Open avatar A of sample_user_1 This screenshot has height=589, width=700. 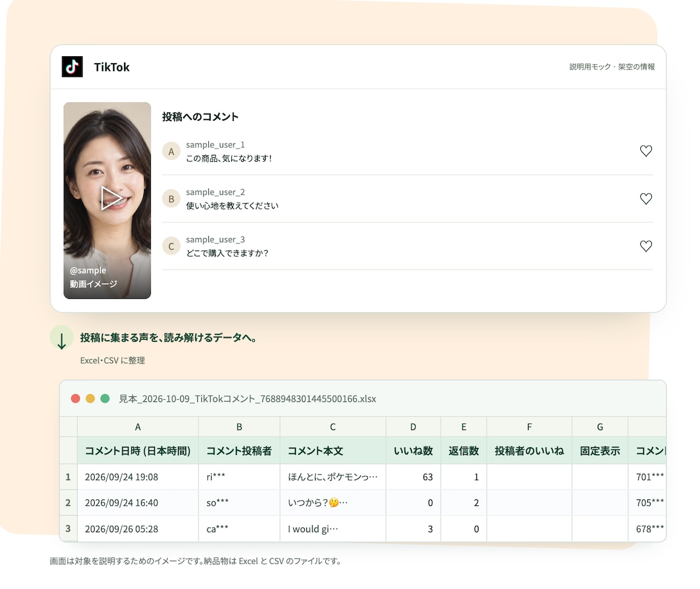171,151
